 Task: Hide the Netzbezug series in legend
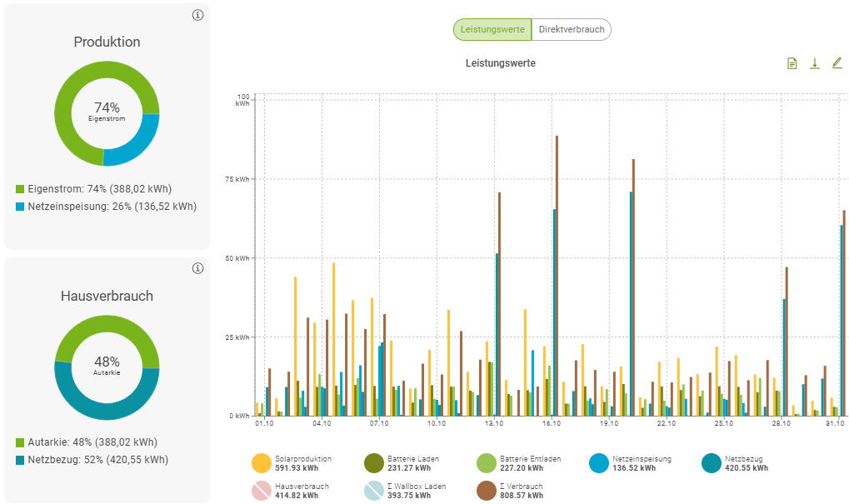[x=712, y=463]
